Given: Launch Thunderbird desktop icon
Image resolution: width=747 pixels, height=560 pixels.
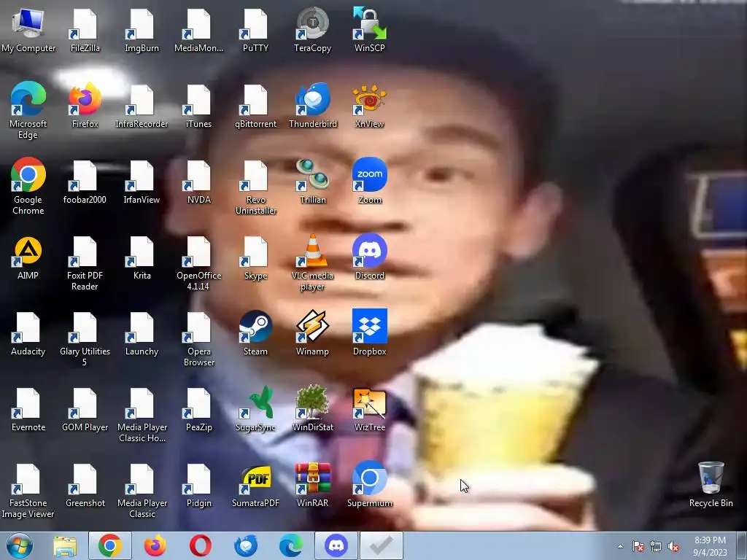Looking at the screenshot, I should click(x=312, y=106).
